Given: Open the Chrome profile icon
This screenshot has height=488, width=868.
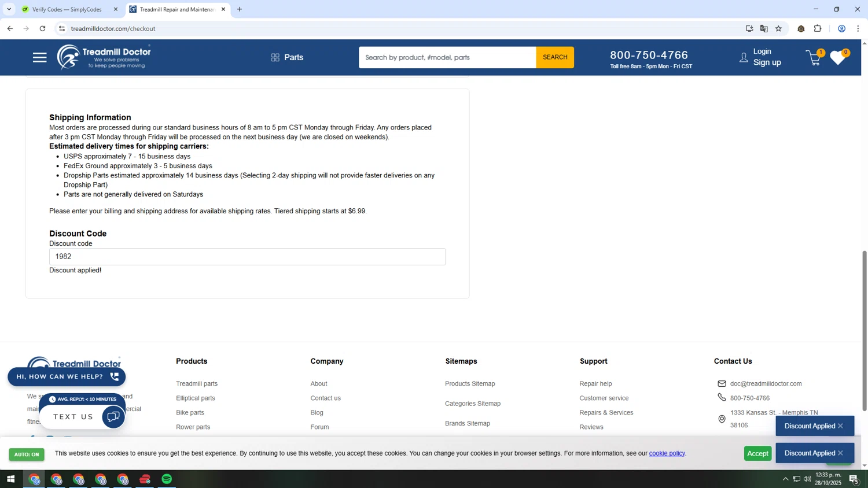Looking at the screenshot, I should (842, 28).
